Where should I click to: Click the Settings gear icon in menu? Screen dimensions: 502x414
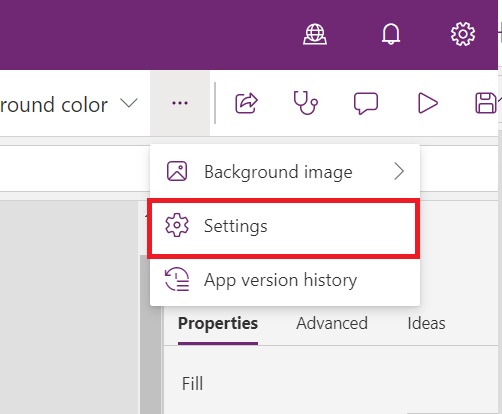click(177, 225)
